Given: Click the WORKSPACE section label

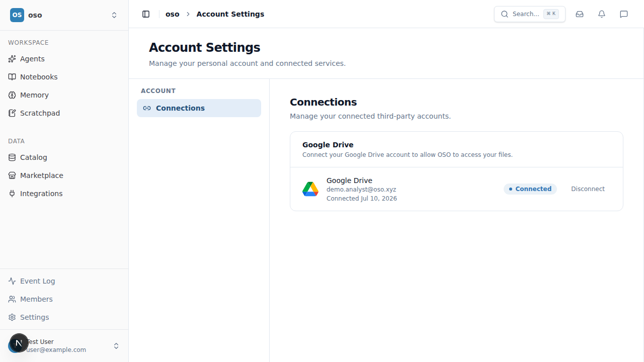Looking at the screenshot, I should pyautogui.click(x=28, y=43).
